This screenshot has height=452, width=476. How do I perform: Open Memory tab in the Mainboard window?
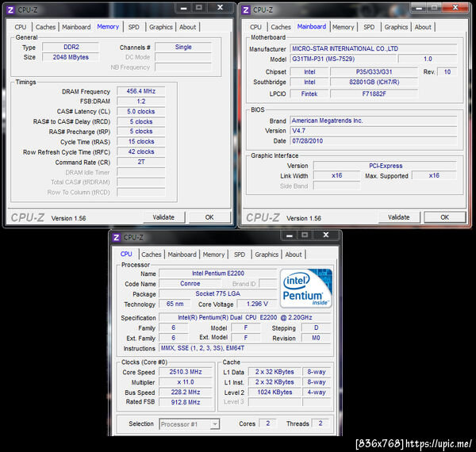344,27
